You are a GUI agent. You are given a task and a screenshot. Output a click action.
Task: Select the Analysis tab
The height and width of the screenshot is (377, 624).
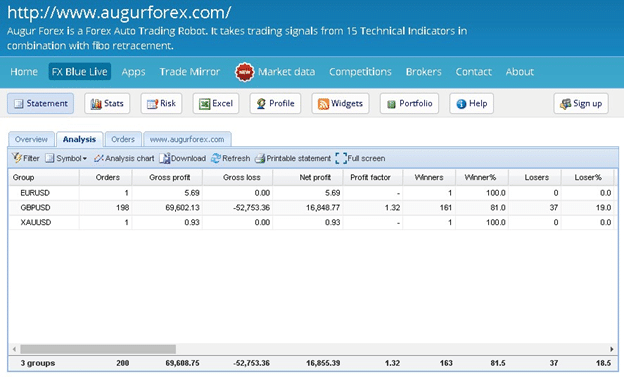pos(80,139)
